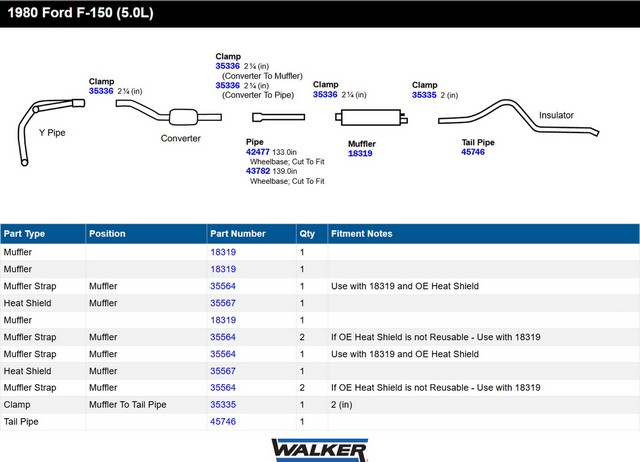Open clamp 35336 link beside the Y Pipe
Viewport: 640px width, 462px height.
pos(101,91)
